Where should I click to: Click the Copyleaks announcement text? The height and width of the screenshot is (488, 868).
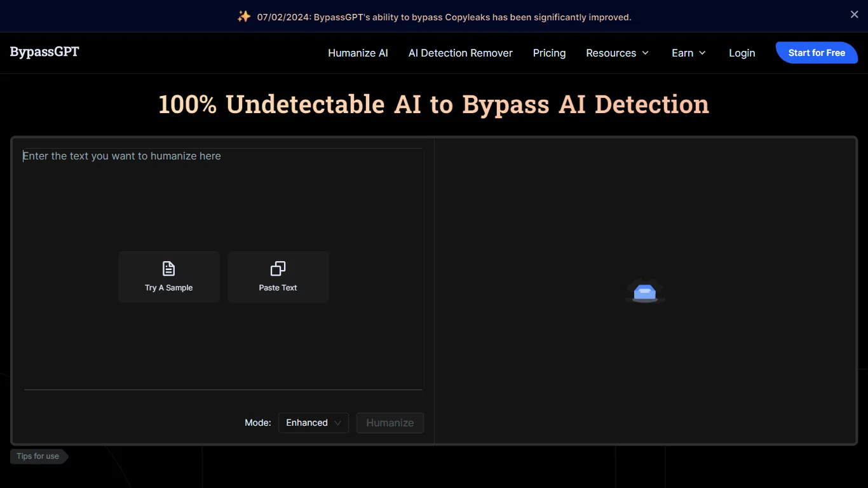[x=444, y=17]
